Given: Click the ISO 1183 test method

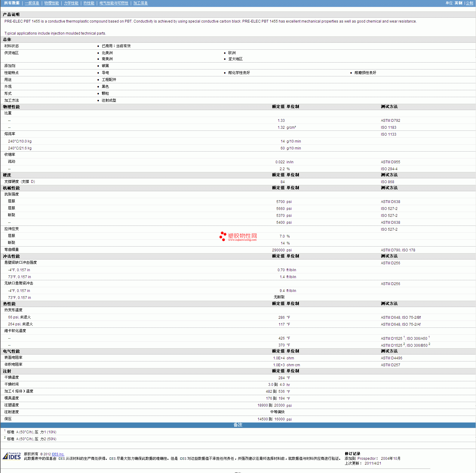Looking at the screenshot, I should click(388, 127).
